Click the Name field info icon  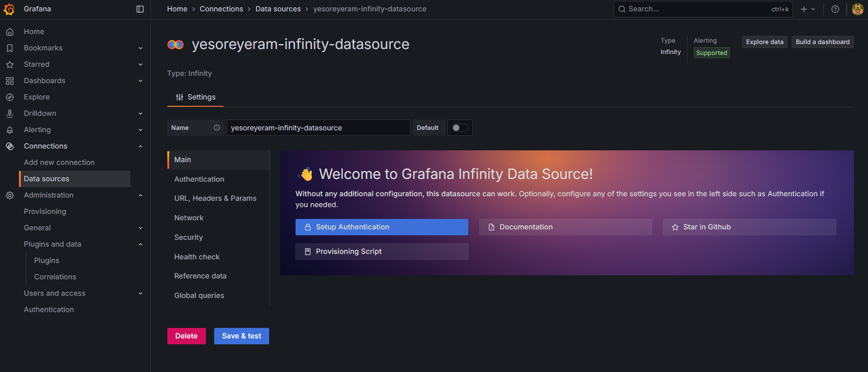(217, 128)
